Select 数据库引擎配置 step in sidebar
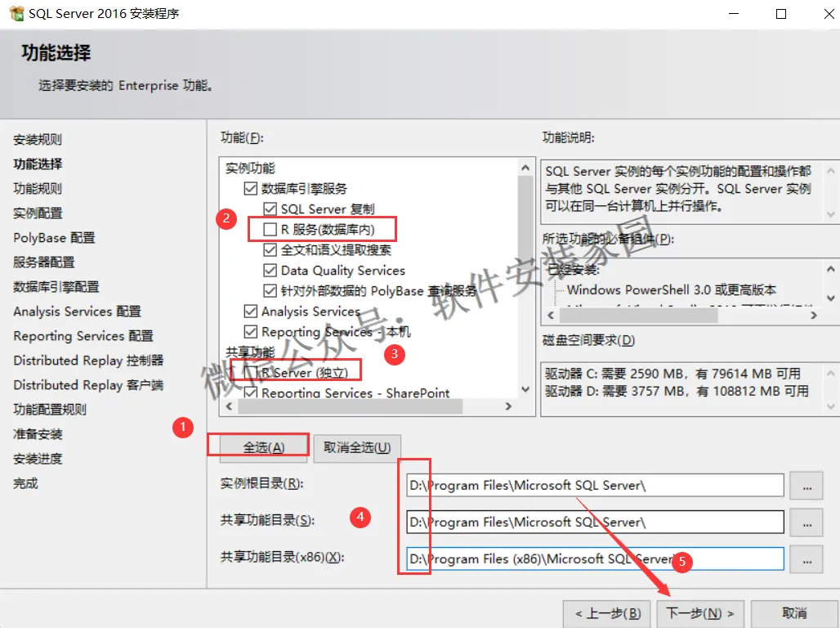Viewport: 840px width, 628px height. pos(56,287)
